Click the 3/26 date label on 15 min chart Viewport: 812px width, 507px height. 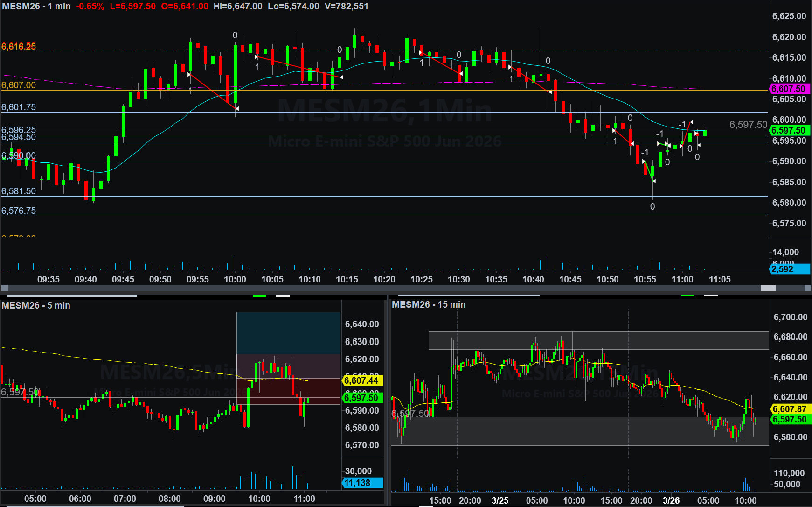(671, 500)
